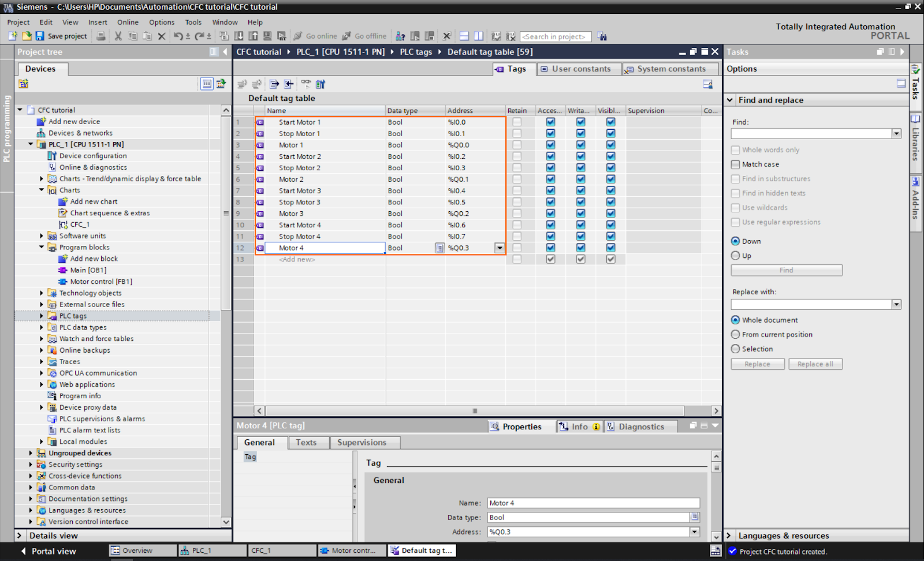Select the Up search direction option
This screenshot has height=561, width=924.
(735, 256)
